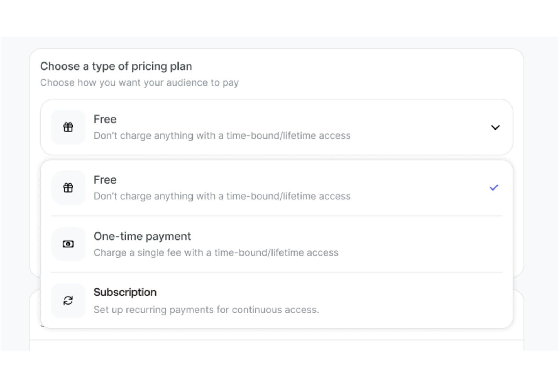
Task: Click blank area of the One-time payment row
Action: 419,244
